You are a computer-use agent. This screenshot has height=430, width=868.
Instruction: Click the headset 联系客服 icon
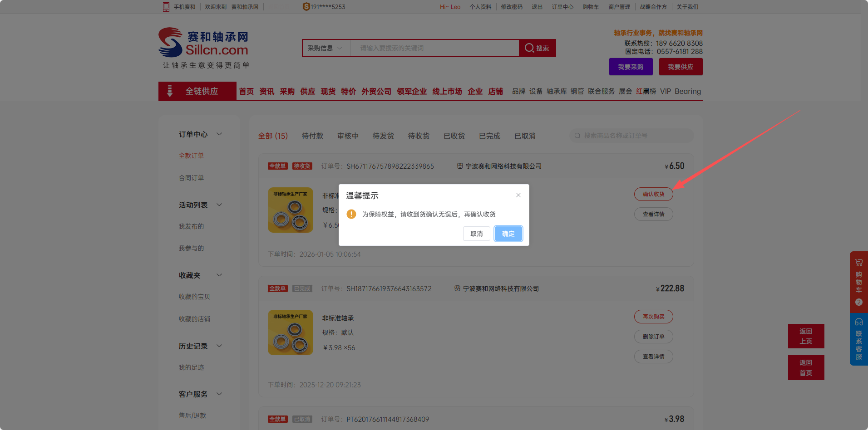pyautogui.click(x=858, y=322)
